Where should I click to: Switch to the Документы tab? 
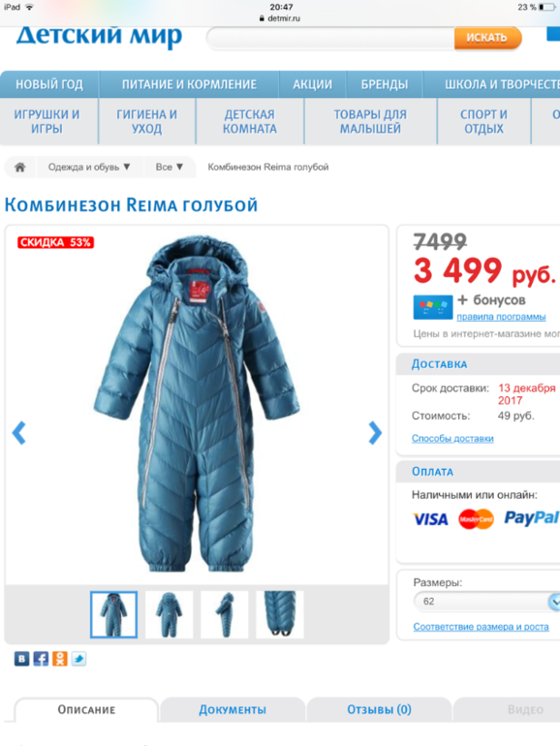pos(233,710)
